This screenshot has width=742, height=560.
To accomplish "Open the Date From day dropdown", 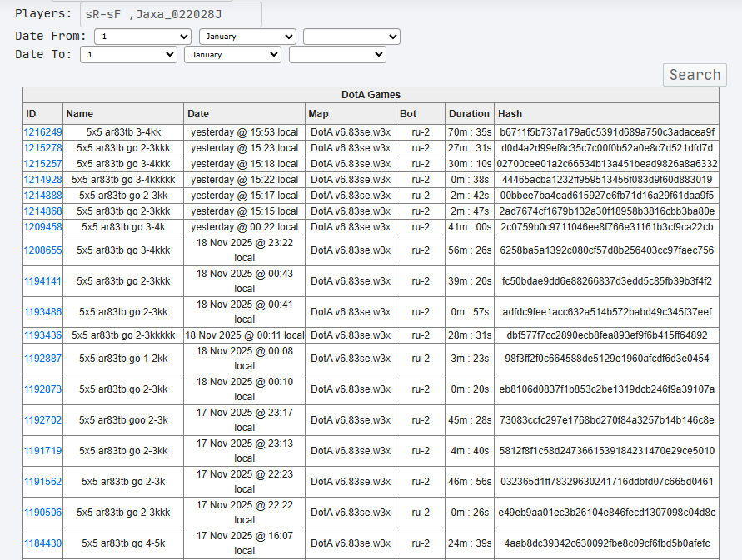I will click(142, 37).
